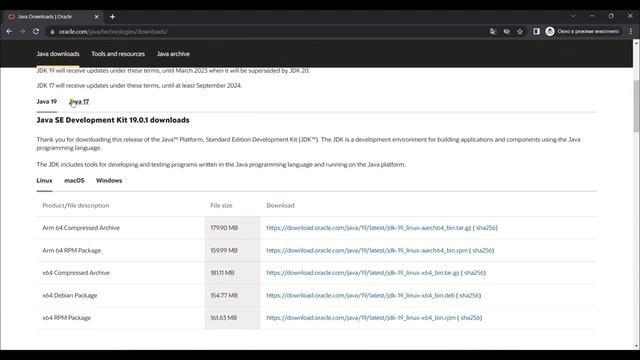Viewport: 640px width, 360px height.
Task: Open sha256 for Arm 64 Compressed Archive
Action: (x=486, y=228)
